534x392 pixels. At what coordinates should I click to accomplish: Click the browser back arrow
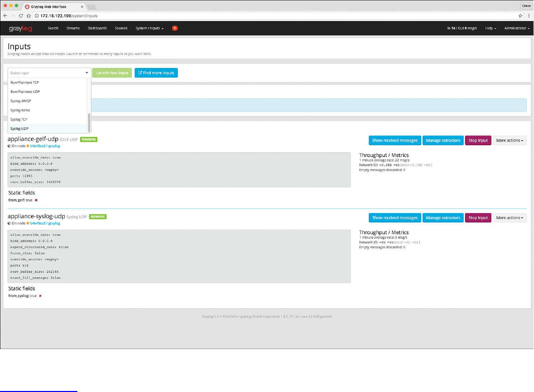[5, 16]
